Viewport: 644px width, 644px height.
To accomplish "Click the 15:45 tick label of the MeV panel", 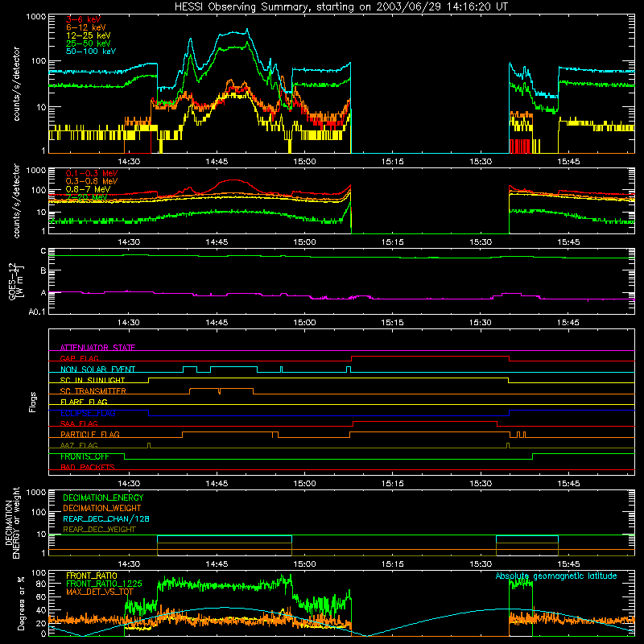I will click(568, 242).
